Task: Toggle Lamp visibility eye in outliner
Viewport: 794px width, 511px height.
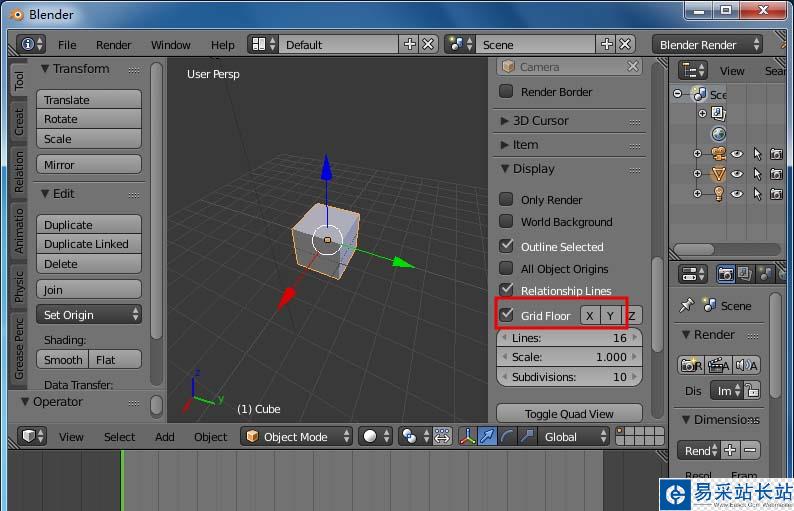Action: 737,193
